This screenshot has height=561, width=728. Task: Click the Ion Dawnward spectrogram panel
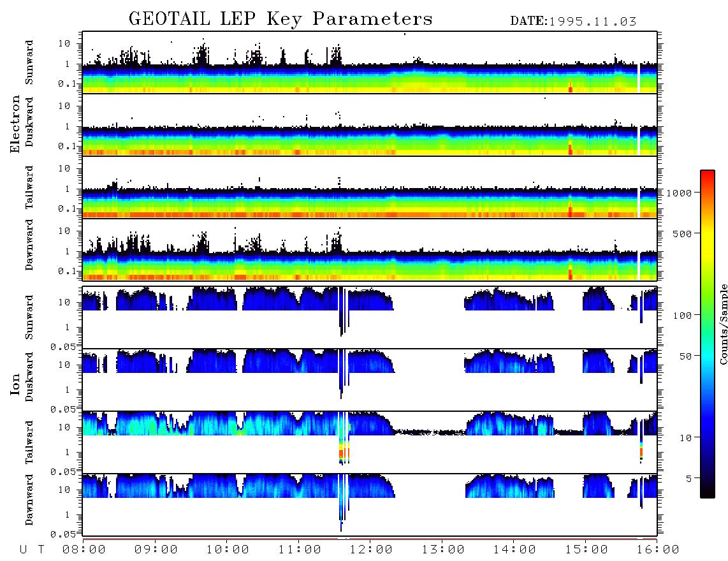pos(370,505)
